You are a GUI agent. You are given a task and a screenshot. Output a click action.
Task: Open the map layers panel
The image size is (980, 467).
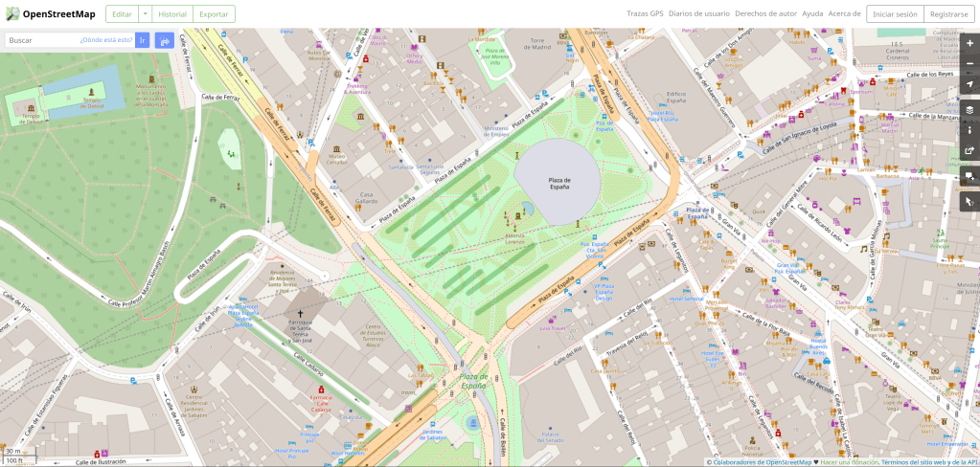[969, 110]
